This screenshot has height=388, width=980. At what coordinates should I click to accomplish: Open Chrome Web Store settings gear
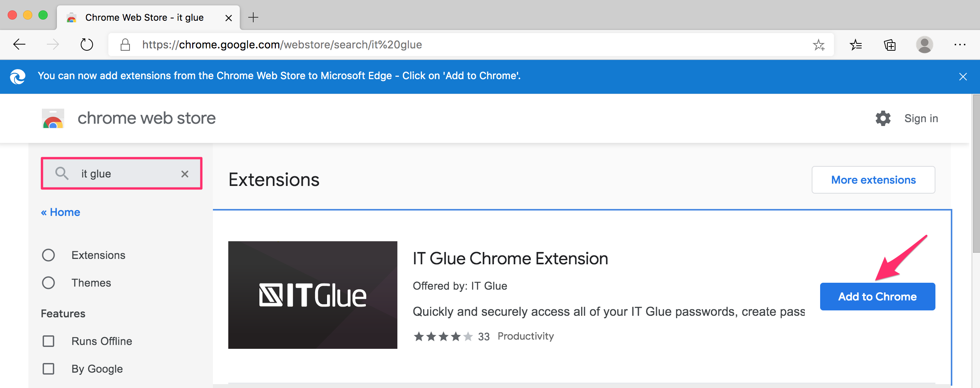(882, 118)
